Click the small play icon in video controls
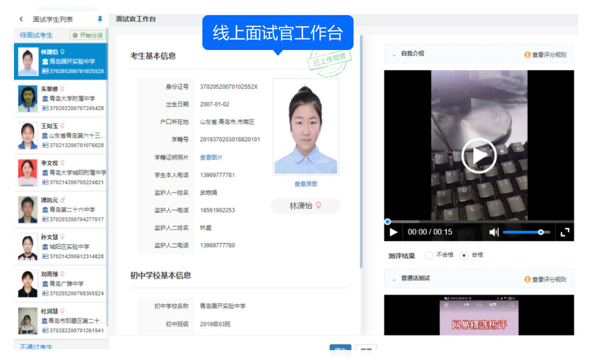The width and height of the screenshot is (592, 364). point(394,233)
